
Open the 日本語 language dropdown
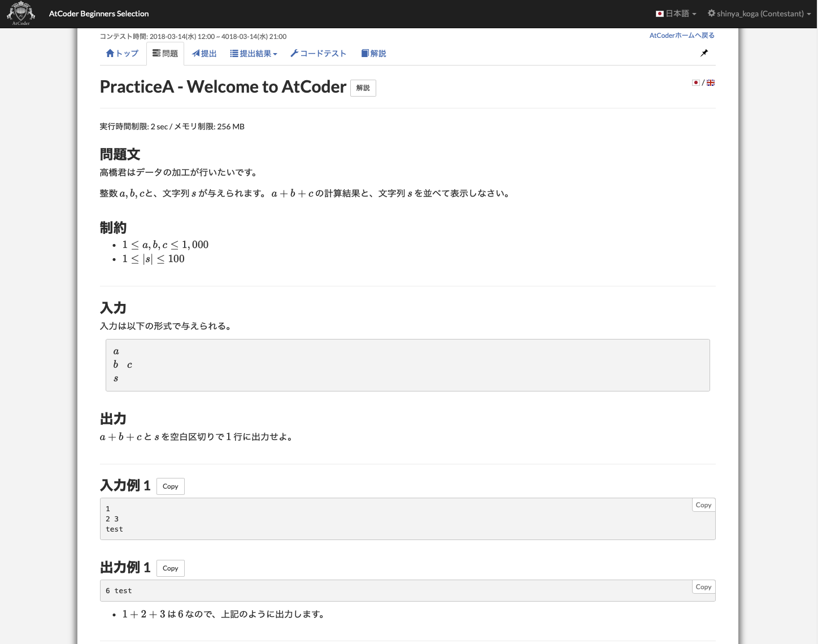(676, 14)
